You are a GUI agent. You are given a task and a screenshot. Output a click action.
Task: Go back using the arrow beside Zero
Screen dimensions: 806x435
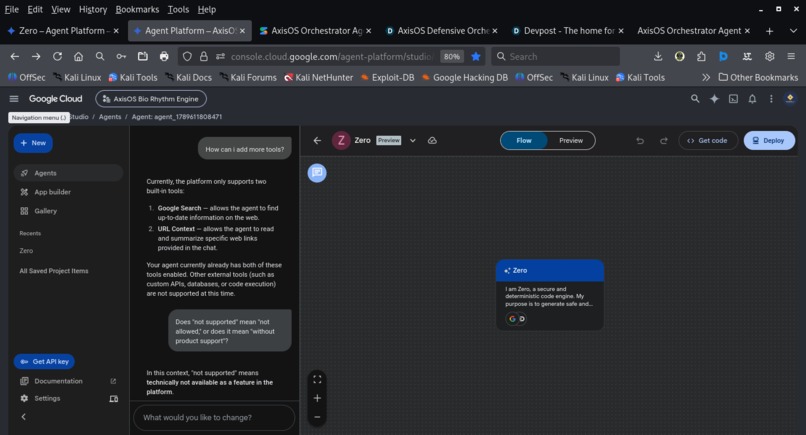(x=317, y=140)
